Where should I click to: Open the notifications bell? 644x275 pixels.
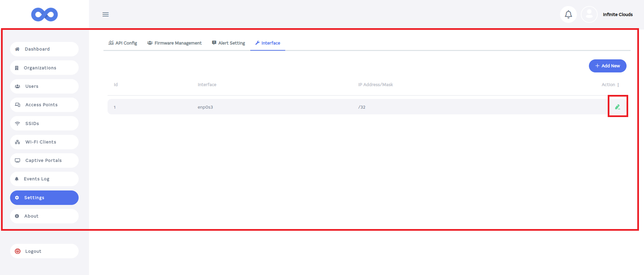point(568,14)
